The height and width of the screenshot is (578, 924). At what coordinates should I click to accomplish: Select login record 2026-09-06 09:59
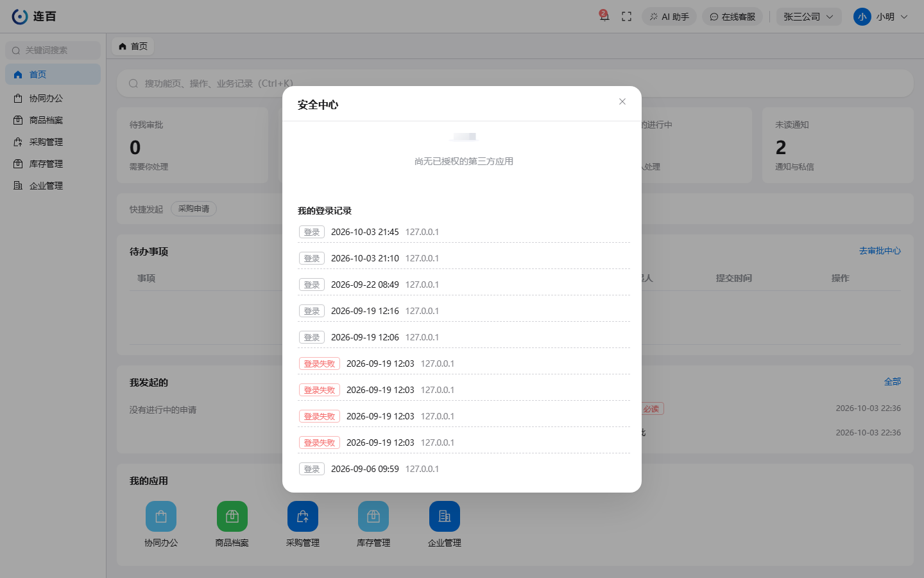coord(464,469)
